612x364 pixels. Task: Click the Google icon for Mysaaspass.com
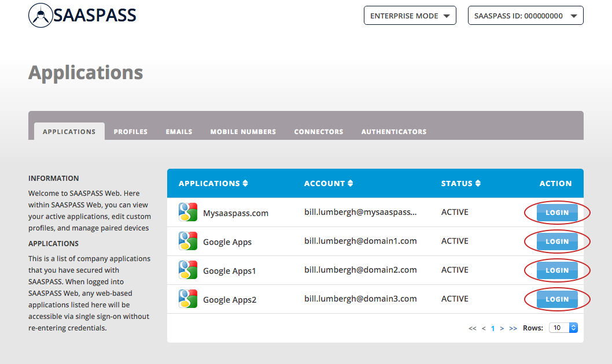(x=188, y=213)
